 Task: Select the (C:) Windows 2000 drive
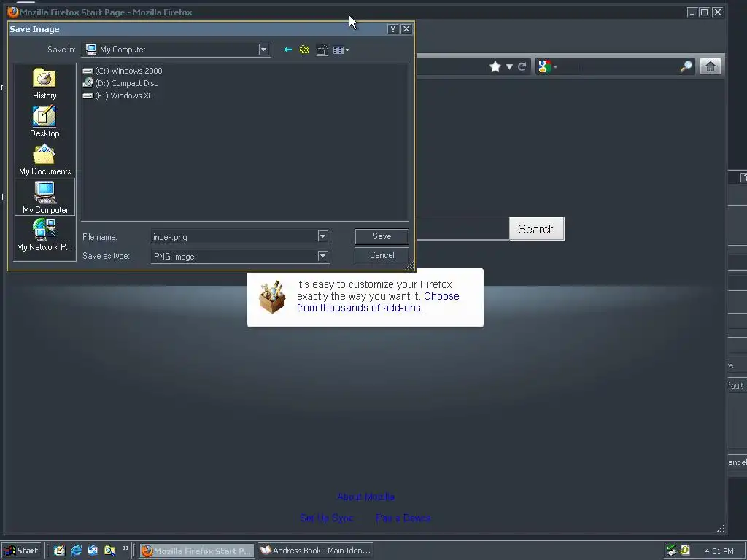tap(123, 71)
